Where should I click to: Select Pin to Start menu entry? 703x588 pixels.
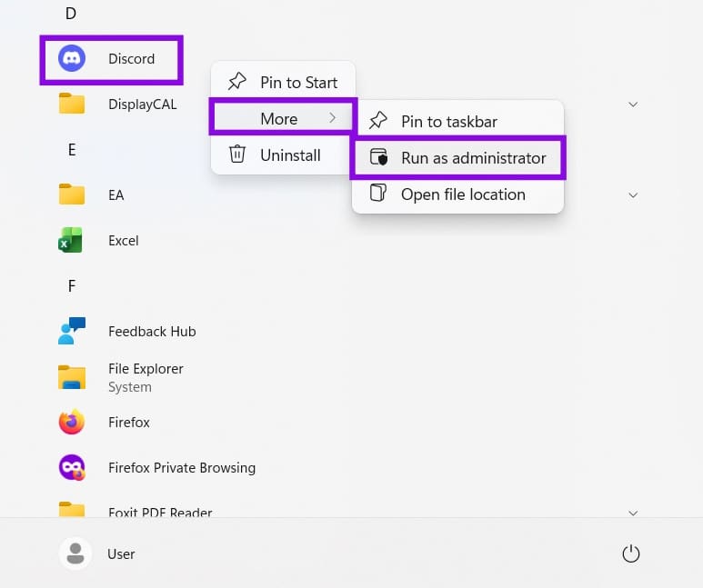pos(283,82)
